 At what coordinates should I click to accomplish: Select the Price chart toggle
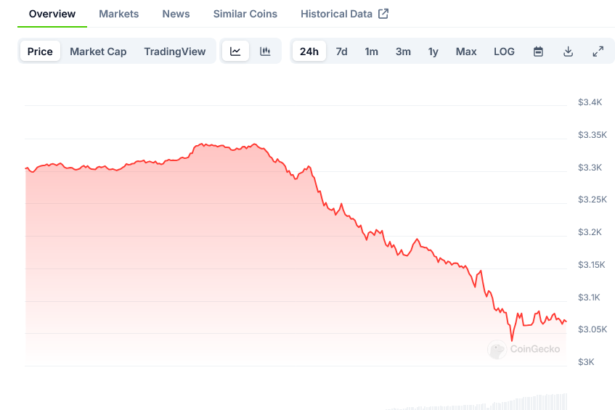pyautogui.click(x=40, y=51)
